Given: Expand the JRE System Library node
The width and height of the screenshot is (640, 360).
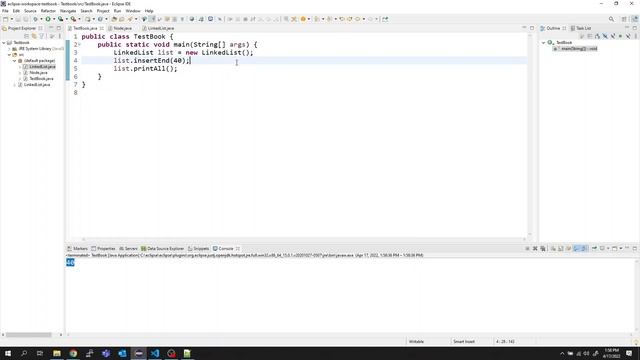Looking at the screenshot, I should click(9, 49).
